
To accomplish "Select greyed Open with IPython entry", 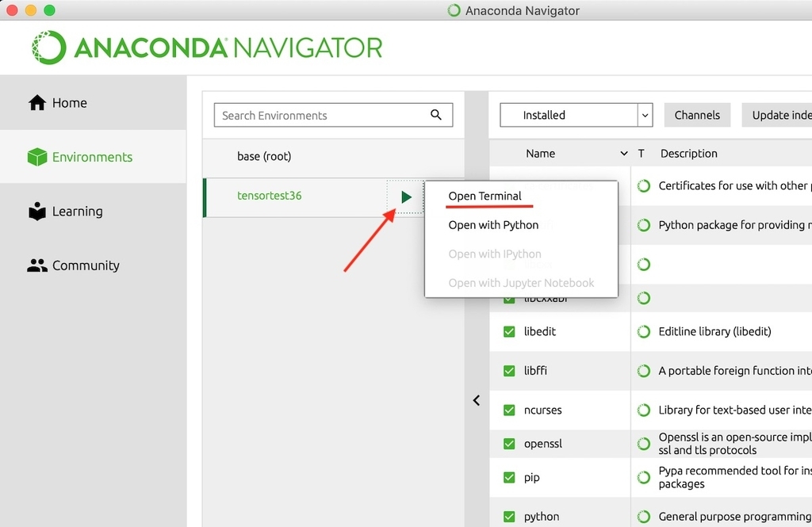I will pos(495,254).
